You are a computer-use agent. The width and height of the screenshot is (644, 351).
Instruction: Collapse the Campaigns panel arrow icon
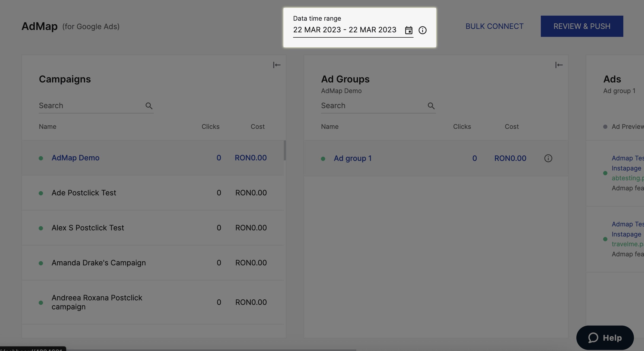pyautogui.click(x=277, y=65)
